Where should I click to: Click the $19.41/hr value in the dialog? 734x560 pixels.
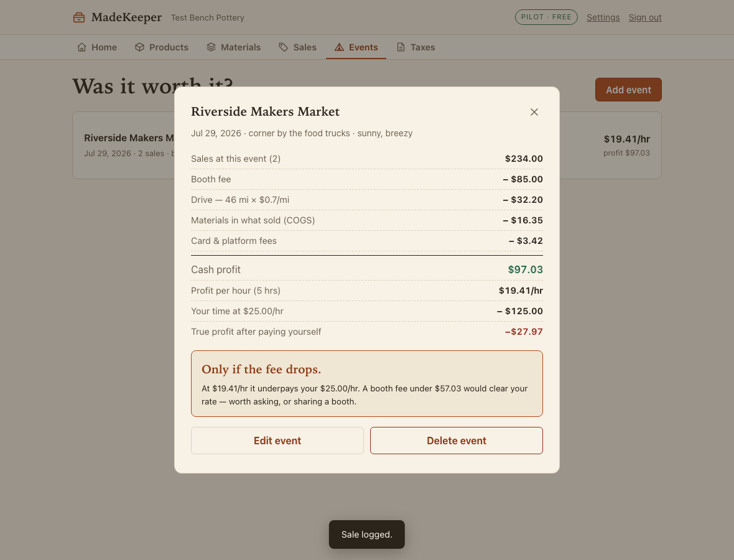tap(521, 291)
